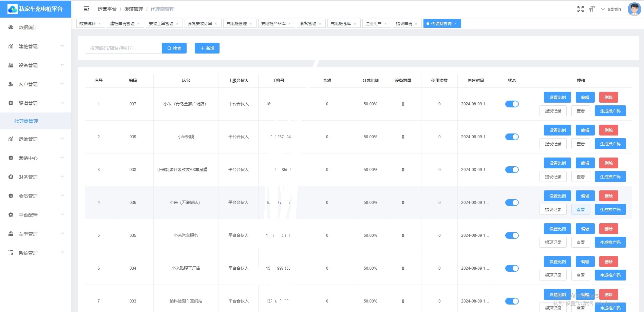Image resolution: width=644 pixels, height=312 pixels.
Task: Click the 车型管理 sidebar icon
Action: click(x=11, y=234)
